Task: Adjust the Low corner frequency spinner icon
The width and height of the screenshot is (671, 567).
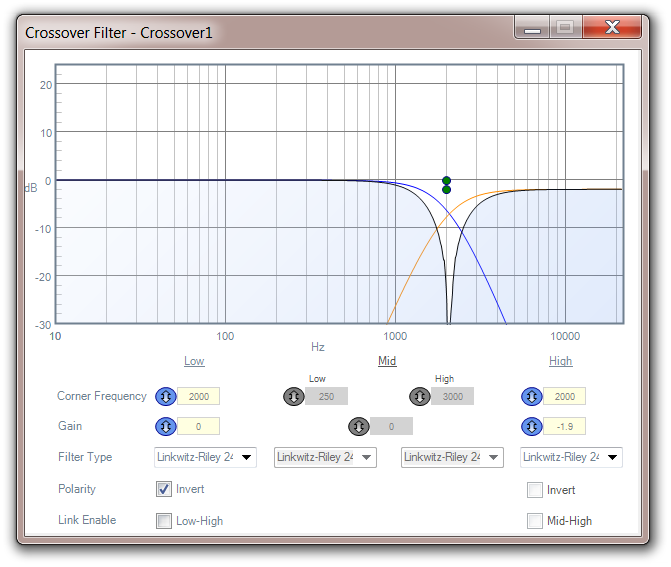Action: 166,396
